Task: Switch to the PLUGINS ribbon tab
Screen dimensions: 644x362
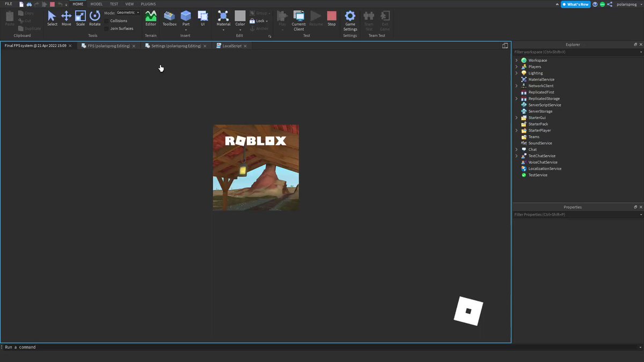Action: click(x=148, y=4)
